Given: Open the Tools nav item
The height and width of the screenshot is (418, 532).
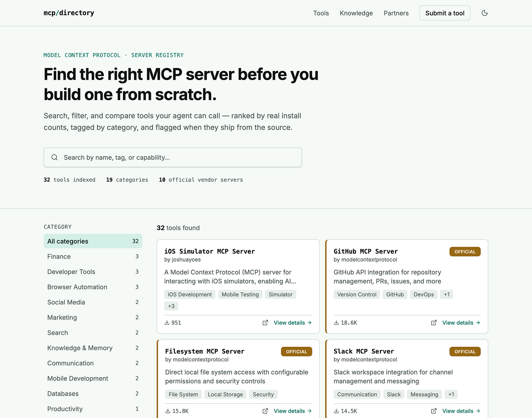Looking at the screenshot, I should coord(321,13).
